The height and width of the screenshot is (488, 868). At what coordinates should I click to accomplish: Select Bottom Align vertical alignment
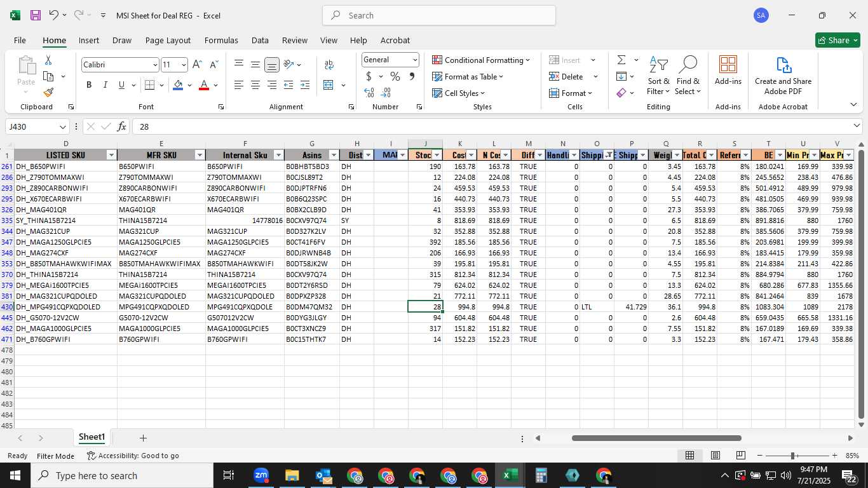(272, 65)
